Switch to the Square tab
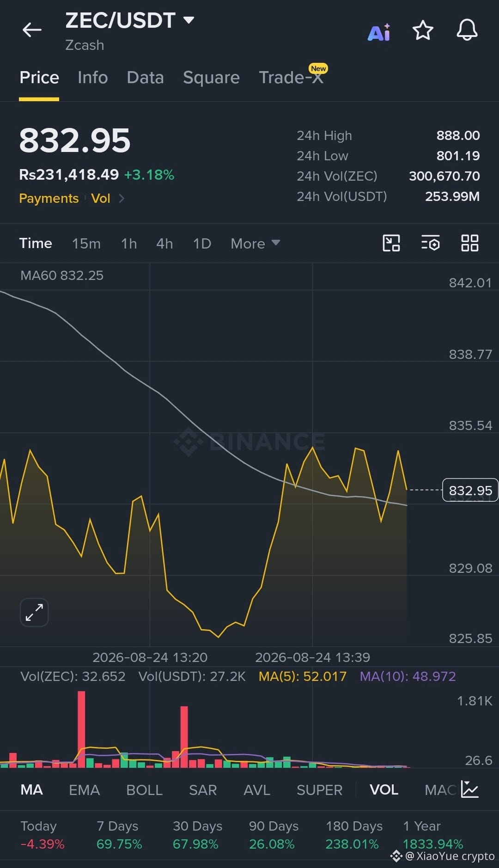This screenshot has height=868, width=499. pos(211,77)
